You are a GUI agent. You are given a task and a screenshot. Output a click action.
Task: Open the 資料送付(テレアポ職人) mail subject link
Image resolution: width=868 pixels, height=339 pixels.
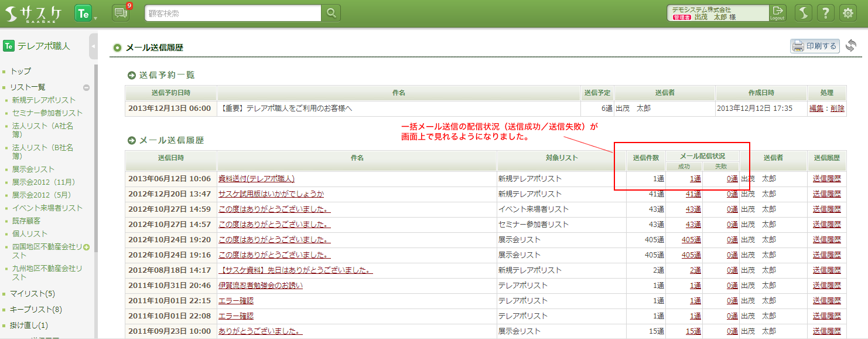coord(256,179)
